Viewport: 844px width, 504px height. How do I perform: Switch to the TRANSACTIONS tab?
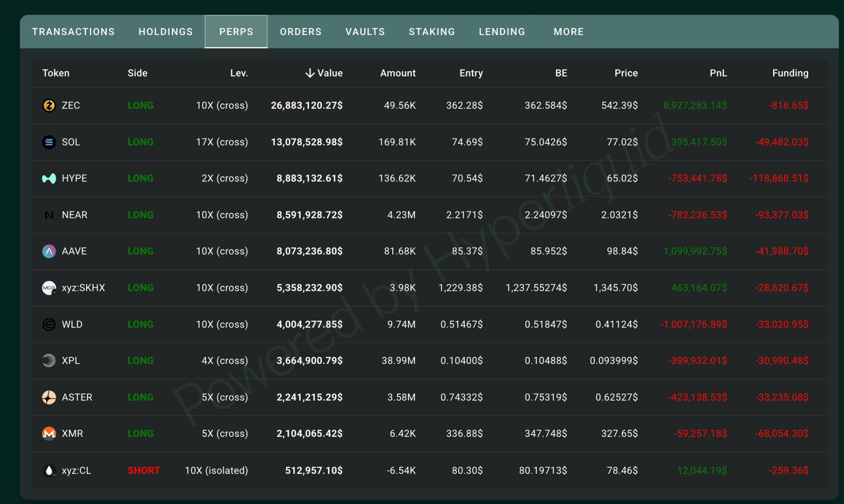[73, 32]
